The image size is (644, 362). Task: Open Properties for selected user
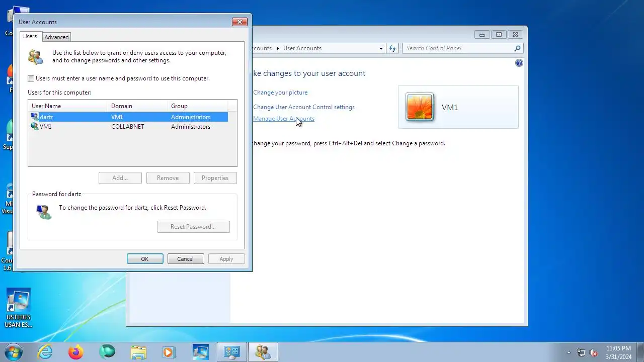coord(215,178)
